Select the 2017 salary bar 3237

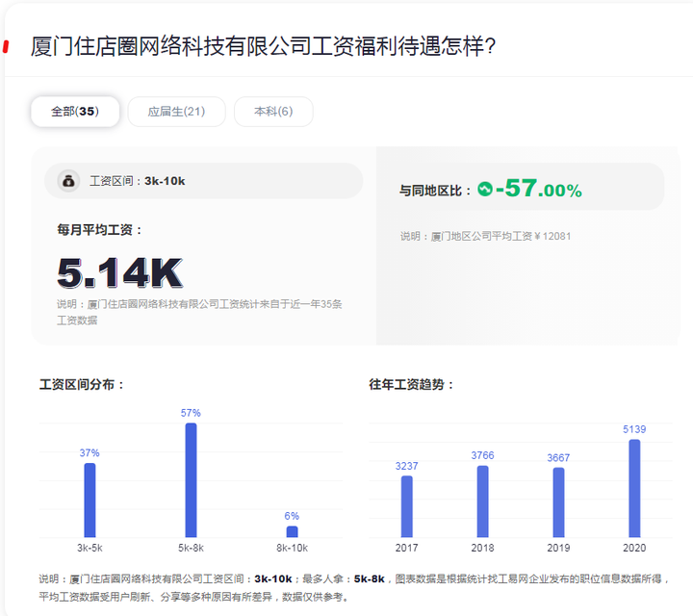pos(406,506)
